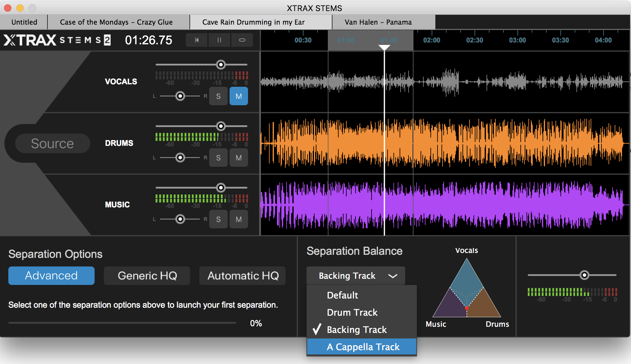Click the Drums pan knob

coord(180,158)
